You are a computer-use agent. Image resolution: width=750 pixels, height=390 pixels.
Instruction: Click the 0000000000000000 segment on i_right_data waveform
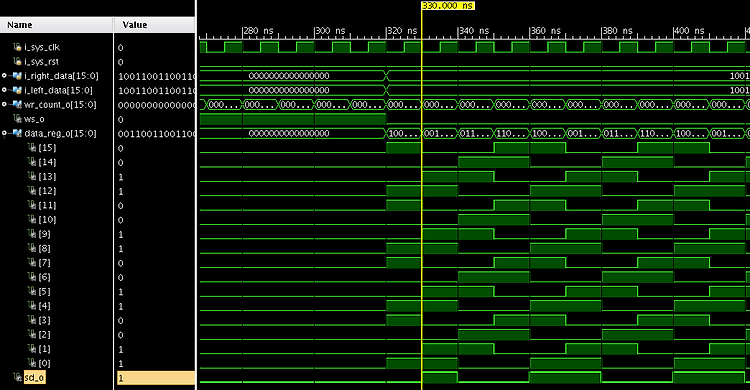(289, 76)
